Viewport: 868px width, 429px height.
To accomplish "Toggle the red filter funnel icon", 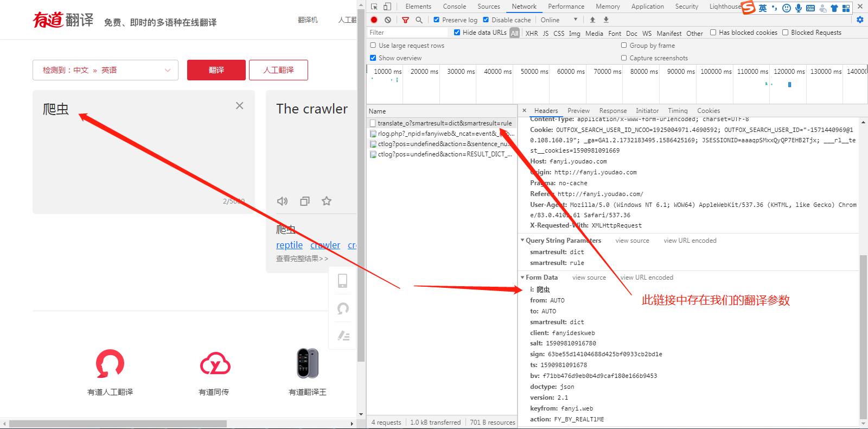I will click(405, 20).
